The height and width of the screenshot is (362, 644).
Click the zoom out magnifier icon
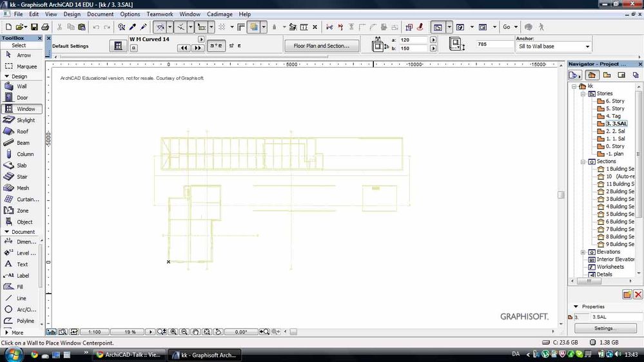(x=184, y=332)
